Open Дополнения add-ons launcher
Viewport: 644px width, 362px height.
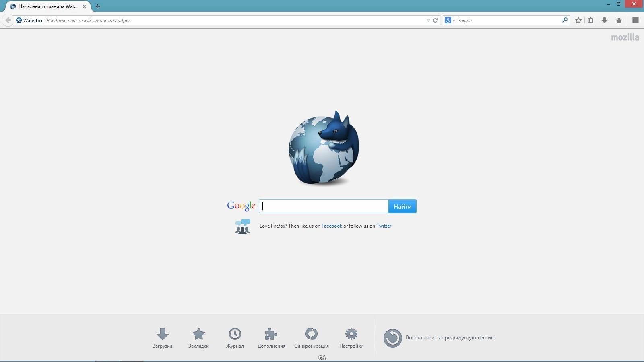coord(271,338)
